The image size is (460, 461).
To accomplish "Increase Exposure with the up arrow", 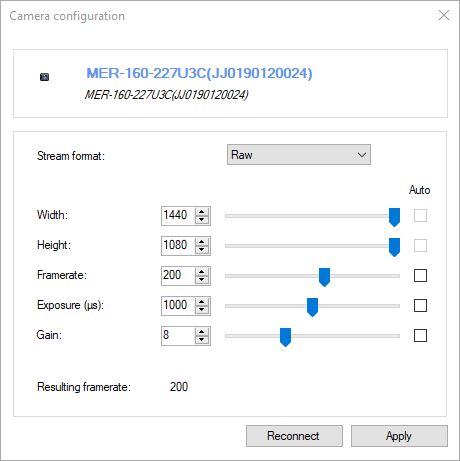I will 201,302.
